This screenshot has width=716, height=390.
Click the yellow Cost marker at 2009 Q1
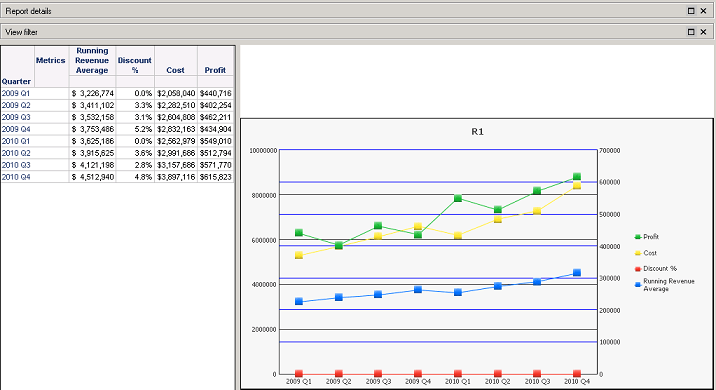(299, 255)
